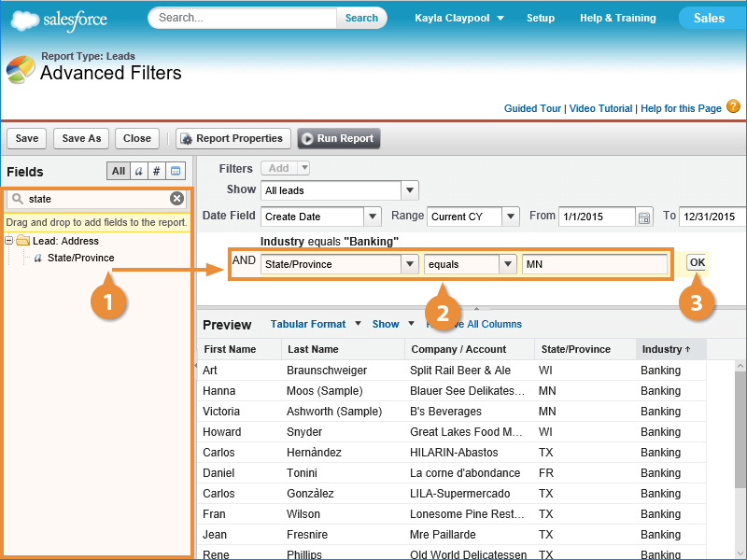Click OK to apply the filter

click(697, 262)
